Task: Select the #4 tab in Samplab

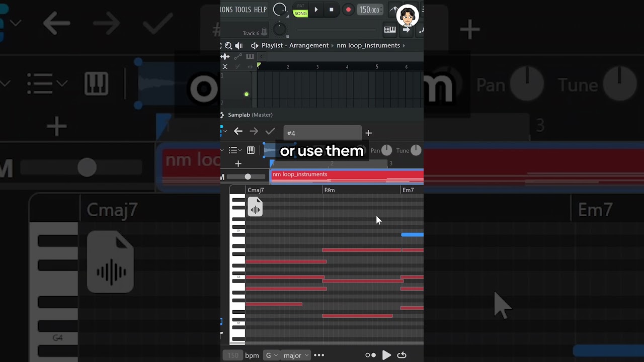Action: click(323, 133)
